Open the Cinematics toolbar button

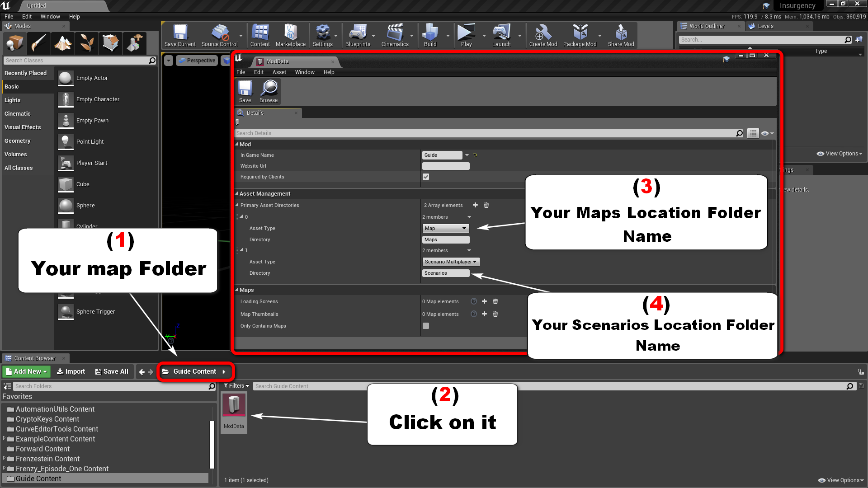click(395, 35)
